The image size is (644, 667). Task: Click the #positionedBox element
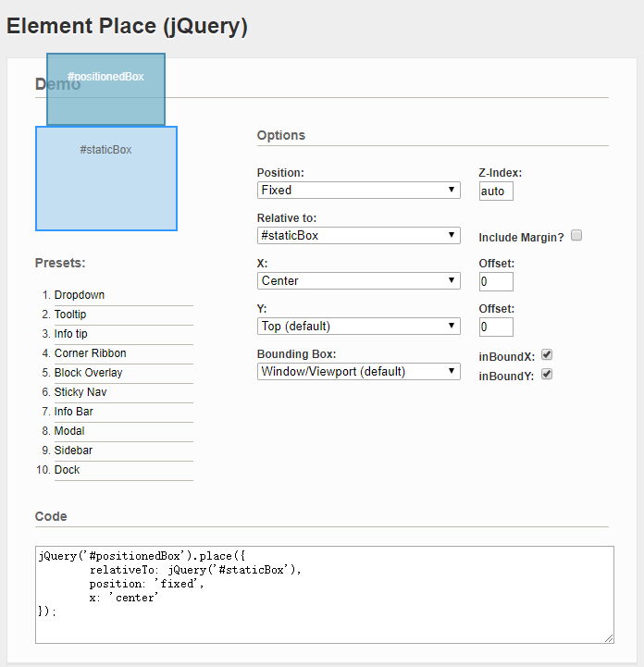105,90
